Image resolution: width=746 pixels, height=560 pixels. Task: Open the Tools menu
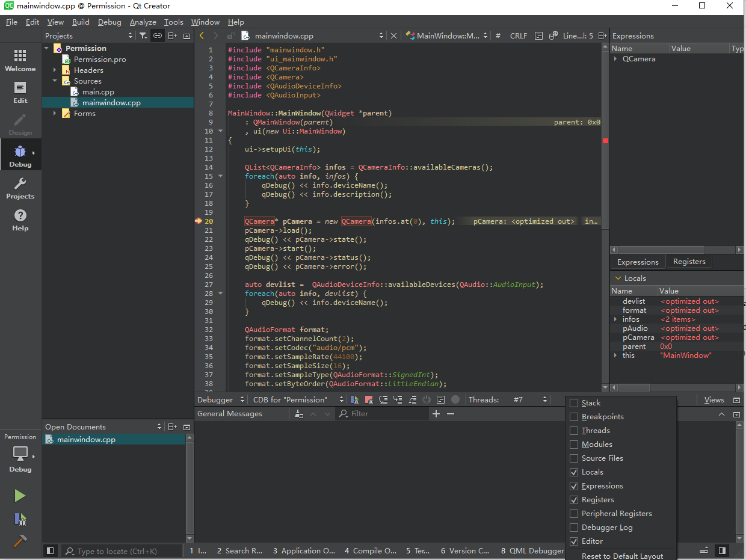pos(174,22)
